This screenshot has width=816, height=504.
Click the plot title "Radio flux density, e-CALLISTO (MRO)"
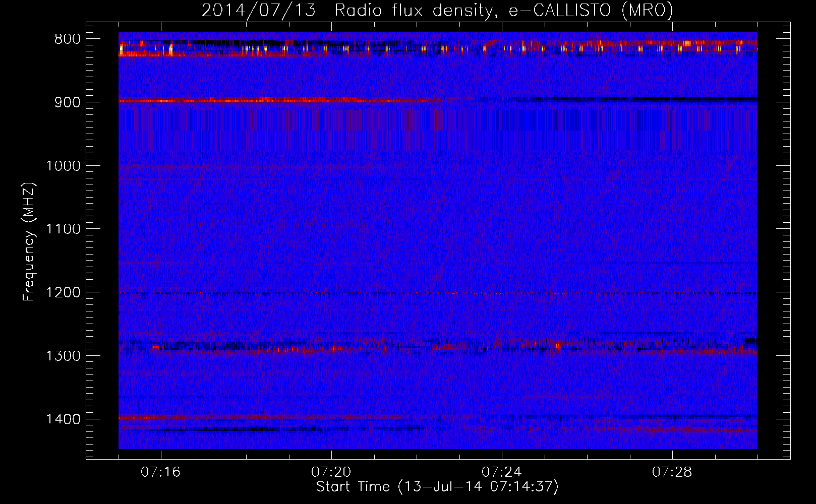click(x=503, y=11)
